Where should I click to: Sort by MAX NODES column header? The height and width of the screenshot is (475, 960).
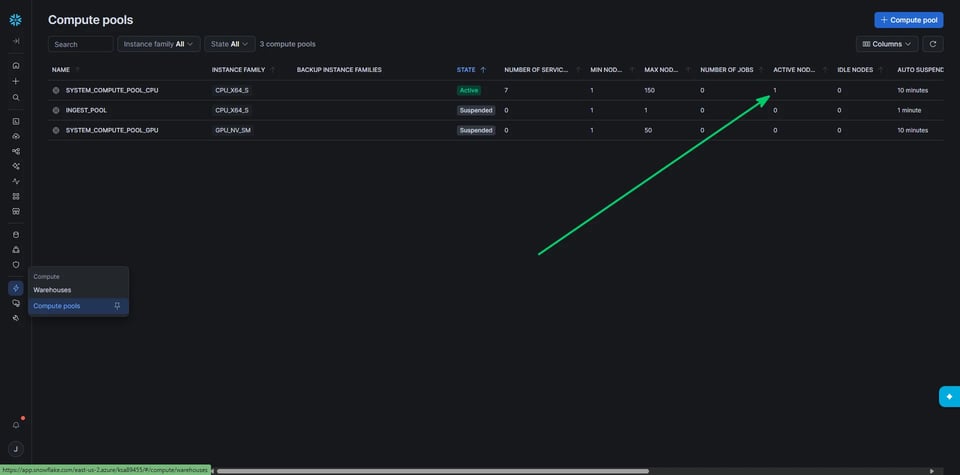(x=659, y=70)
